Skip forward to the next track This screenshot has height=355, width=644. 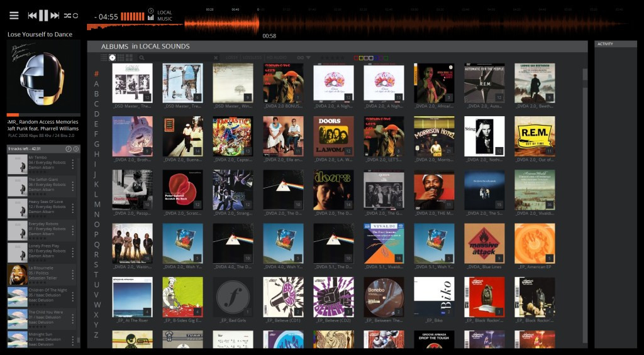(x=55, y=16)
